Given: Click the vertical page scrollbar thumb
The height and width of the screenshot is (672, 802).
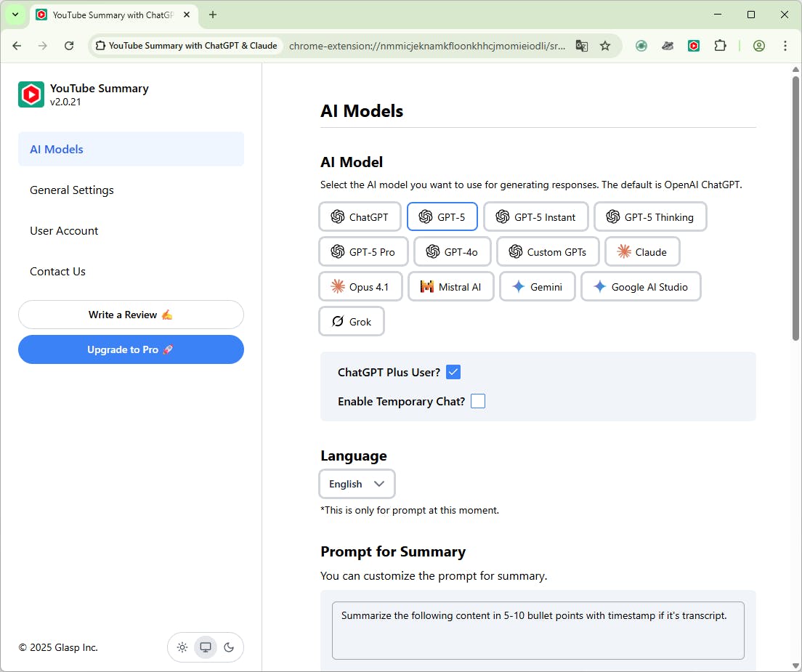Looking at the screenshot, I should pyautogui.click(x=795, y=207).
